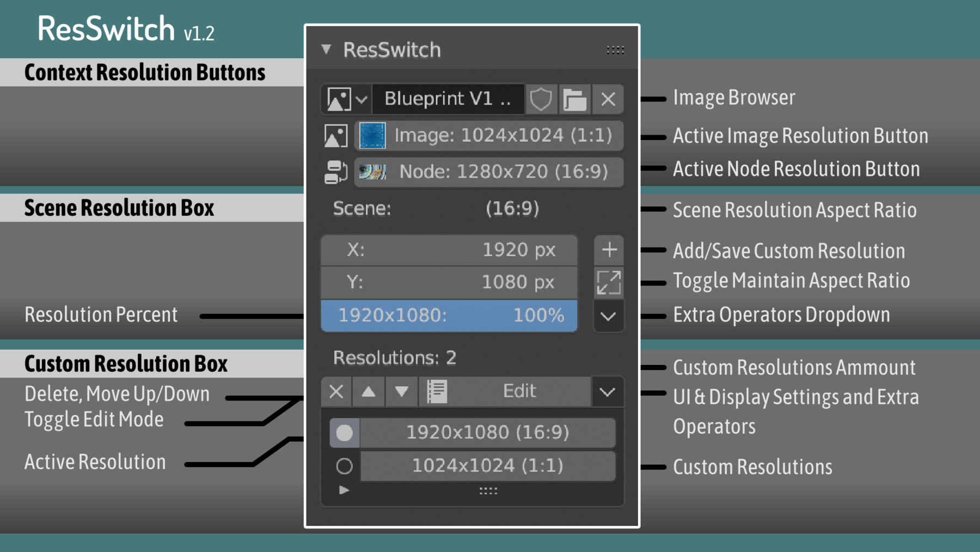This screenshot has height=552, width=980.
Task: Click the move down arrow icon
Action: coord(401,391)
